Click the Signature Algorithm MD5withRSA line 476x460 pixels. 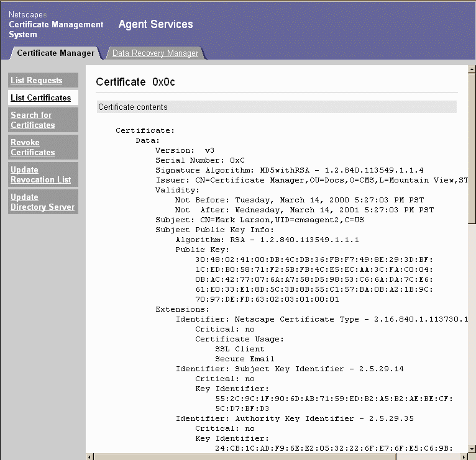(290, 170)
